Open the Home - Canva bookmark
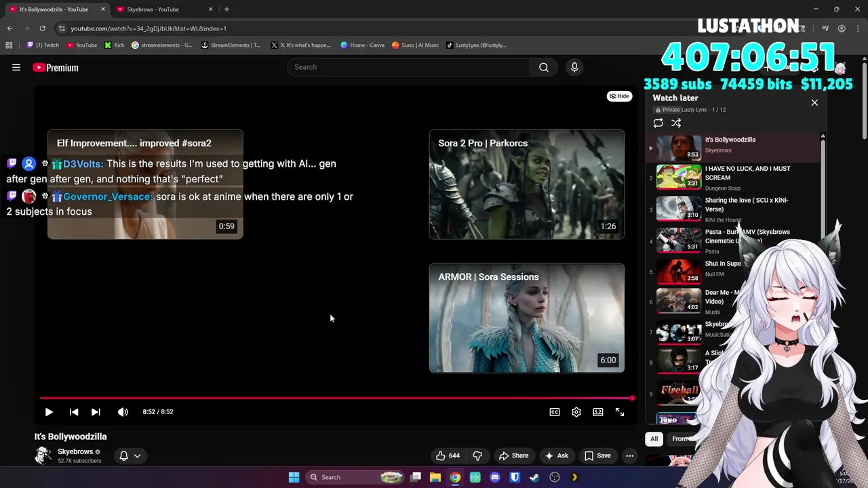Viewport: 868px width, 488px height. (363, 45)
